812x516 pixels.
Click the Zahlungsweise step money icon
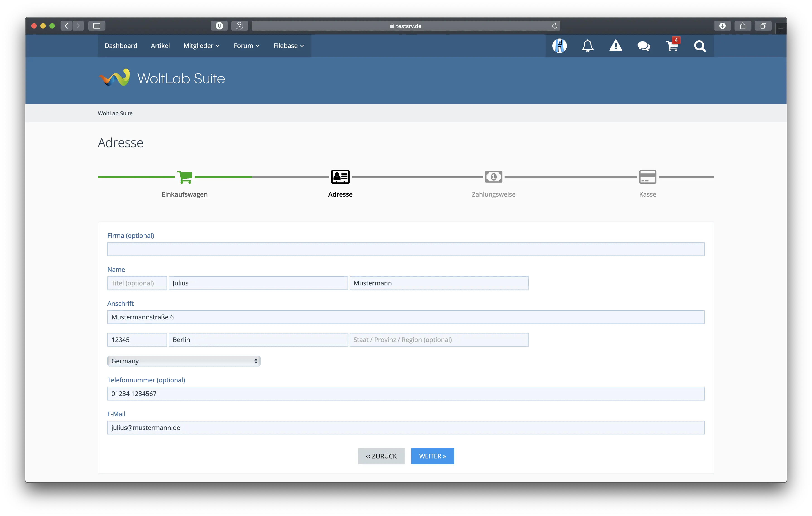(493, 177)
